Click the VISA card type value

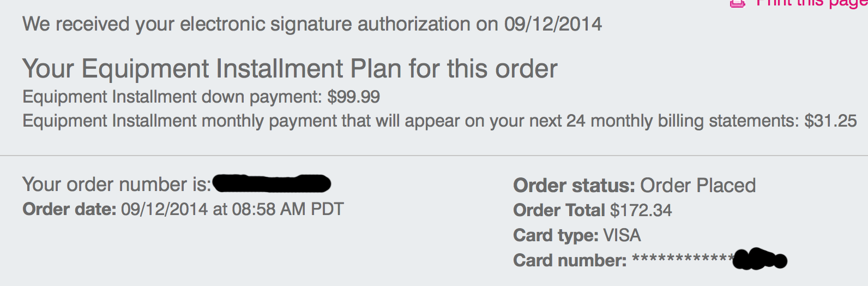622,235
